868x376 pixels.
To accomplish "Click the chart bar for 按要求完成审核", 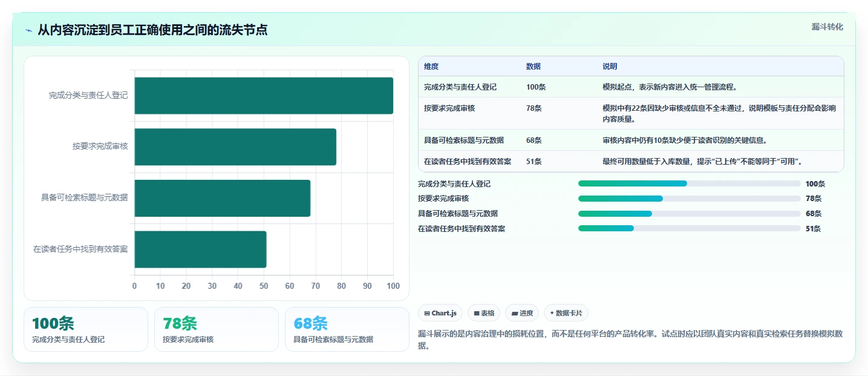I will click(x=235, y=147).
